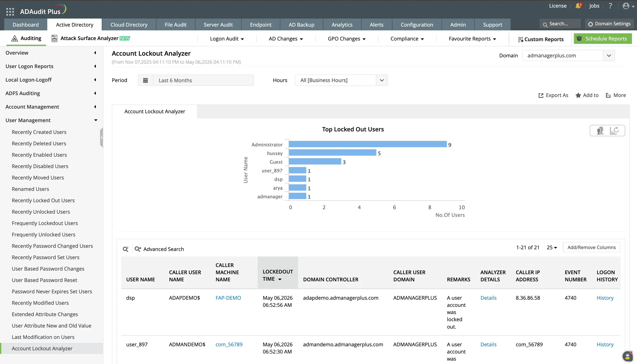Click the Add/Remove Columns button
Viewport: 637px width, 364px height.
[x=591, y=248]
